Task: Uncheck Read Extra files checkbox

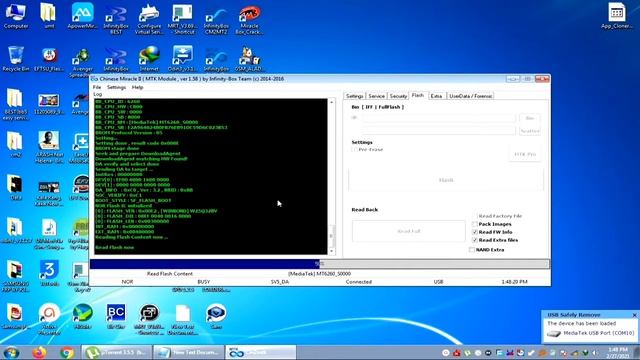Action: pyautogui.click(x=475, y=240)
